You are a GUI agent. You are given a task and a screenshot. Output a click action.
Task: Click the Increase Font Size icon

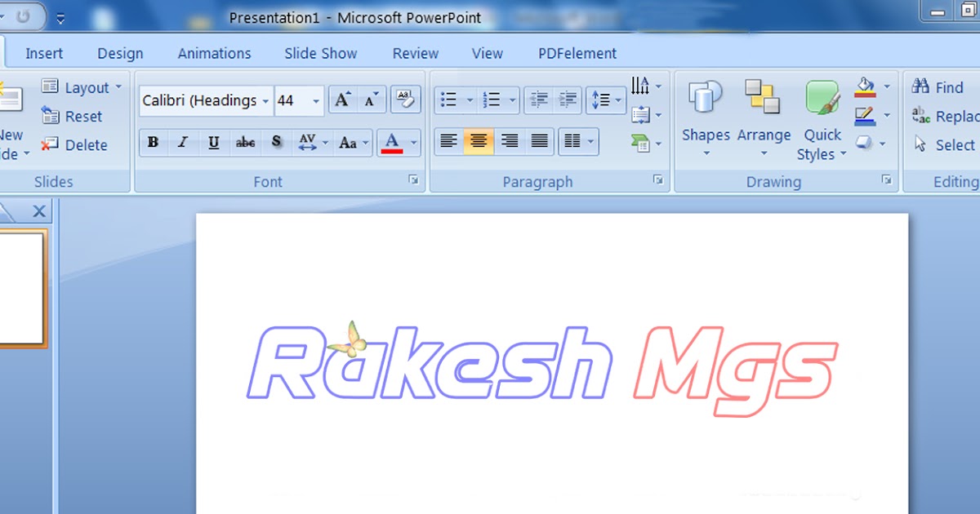(342, 99)
